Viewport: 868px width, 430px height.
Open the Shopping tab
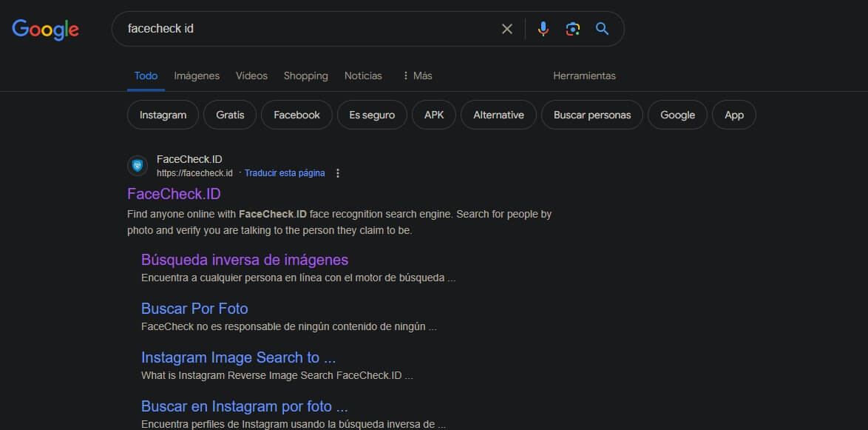pos(305,76)
